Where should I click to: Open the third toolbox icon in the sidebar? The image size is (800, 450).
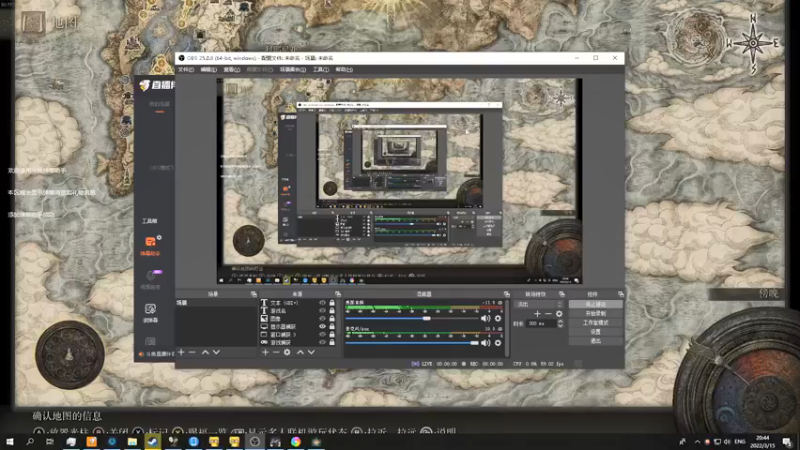pos(151,313)
